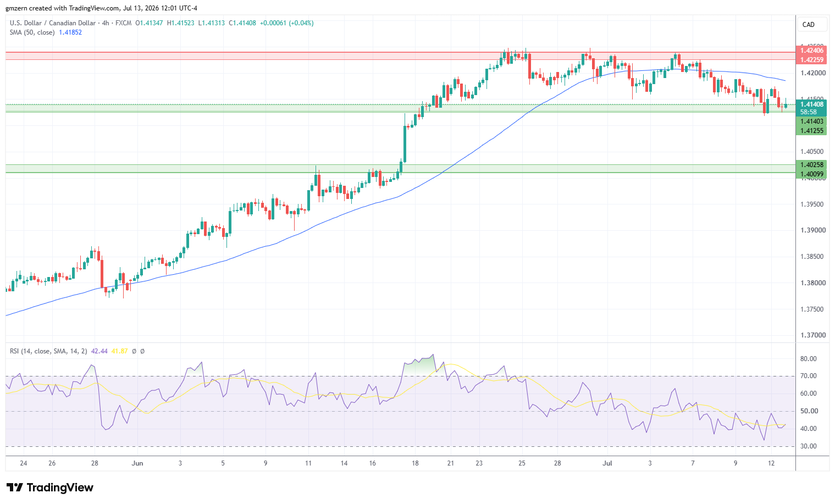Screen dimensions: 835x504
Task: Select the current price label 1.41408
Action: pos(811,104)
